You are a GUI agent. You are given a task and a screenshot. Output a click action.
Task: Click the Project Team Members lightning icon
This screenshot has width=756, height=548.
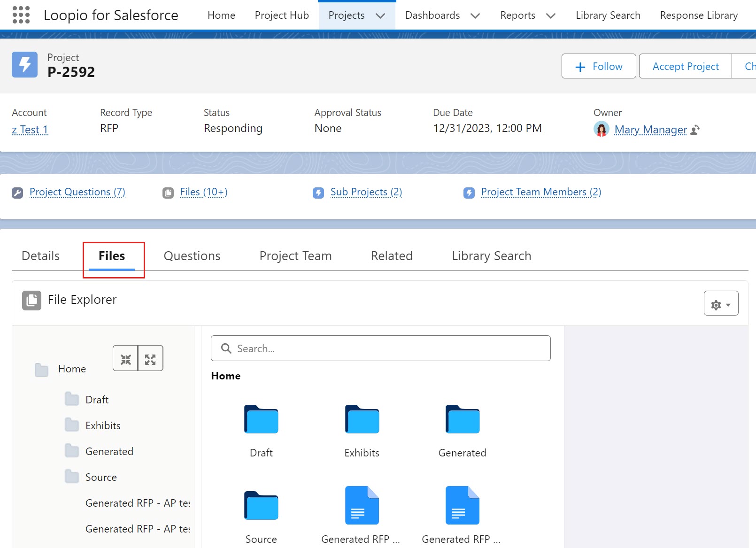(x=469, y=193)
